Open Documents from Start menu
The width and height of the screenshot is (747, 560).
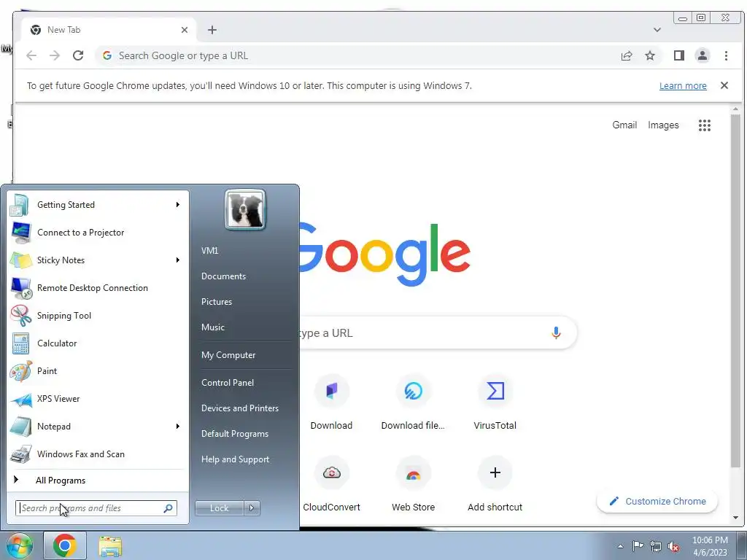pyautogui.click(x=223, y=276)
